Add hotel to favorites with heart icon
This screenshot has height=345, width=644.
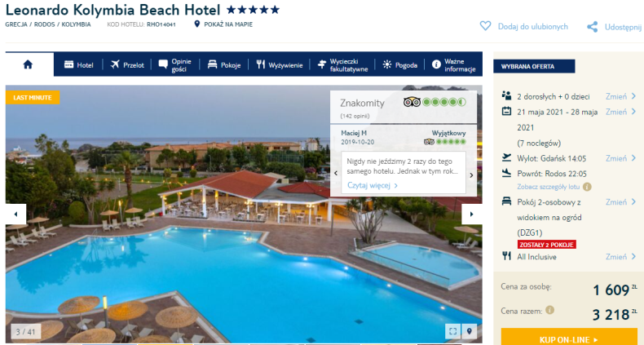point(485,26)
